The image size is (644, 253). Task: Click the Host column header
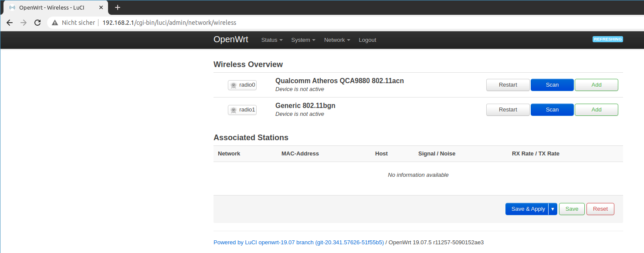click(x=381, y=154)
